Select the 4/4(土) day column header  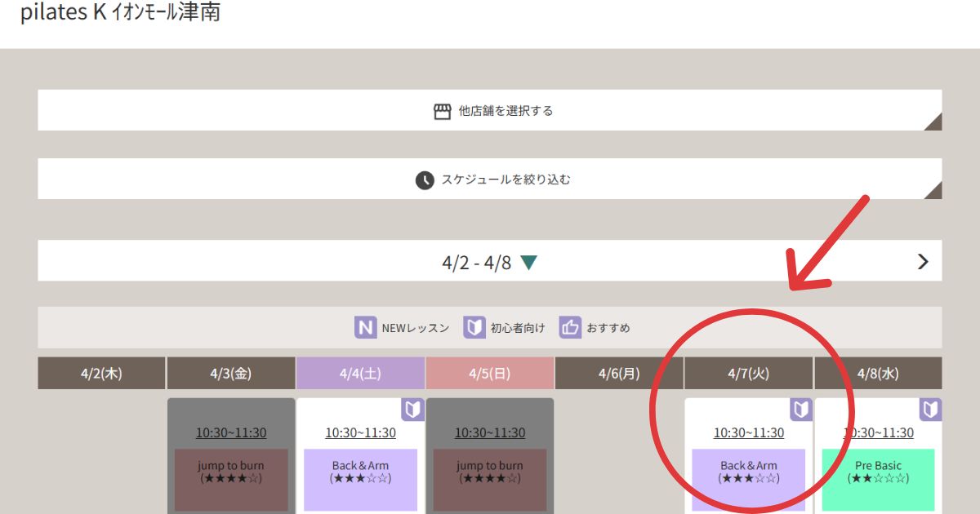tap(360, 374)
